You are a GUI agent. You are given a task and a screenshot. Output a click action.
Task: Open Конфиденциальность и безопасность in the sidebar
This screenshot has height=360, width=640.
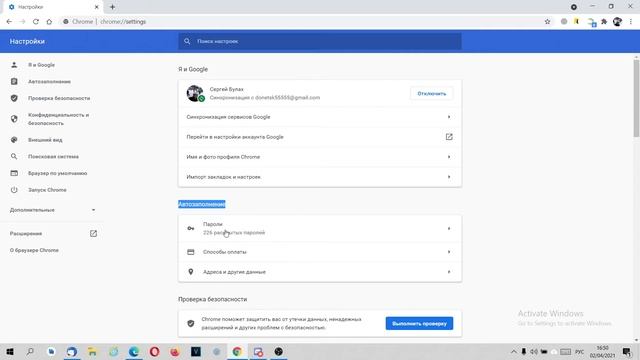click(x=58, y=119)
